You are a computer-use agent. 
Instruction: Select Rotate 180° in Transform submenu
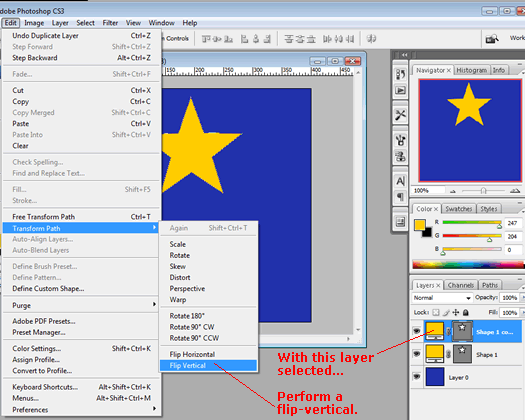[x=208, y=316]
